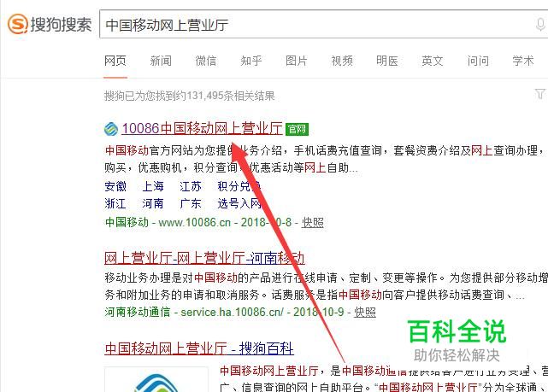548x392 pixels.
Task: Click the green 官网 badge
Action: (x=297, y=129)
